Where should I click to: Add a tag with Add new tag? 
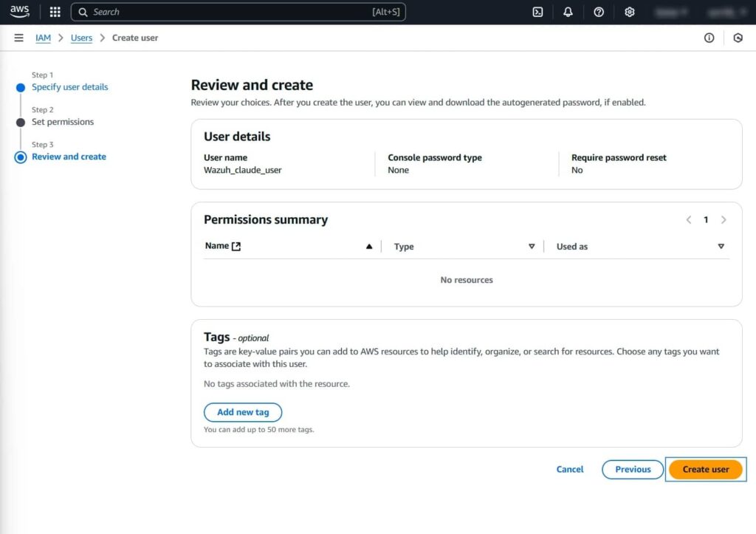click(243, 412)
